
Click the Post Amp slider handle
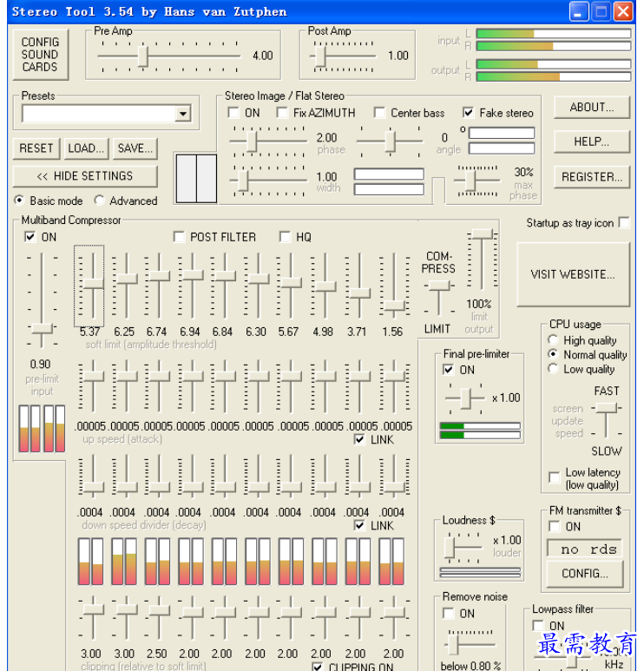(x=320, y=56)
